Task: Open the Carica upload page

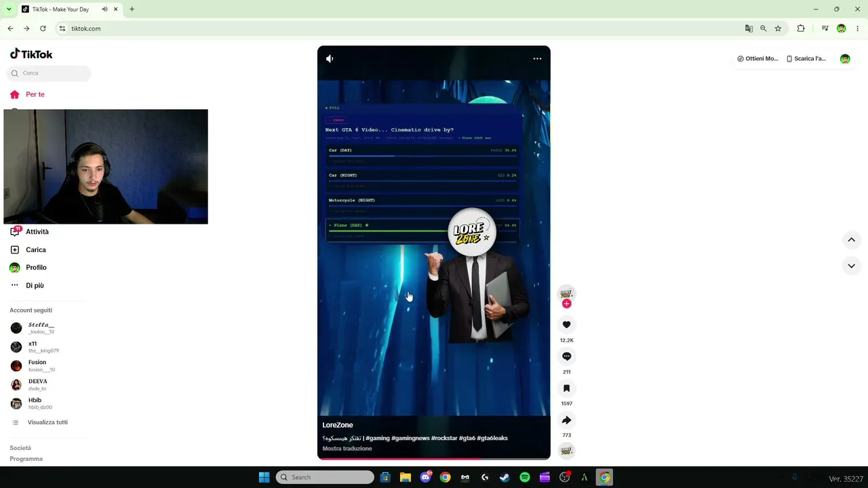Action: (x=28, y=250)
